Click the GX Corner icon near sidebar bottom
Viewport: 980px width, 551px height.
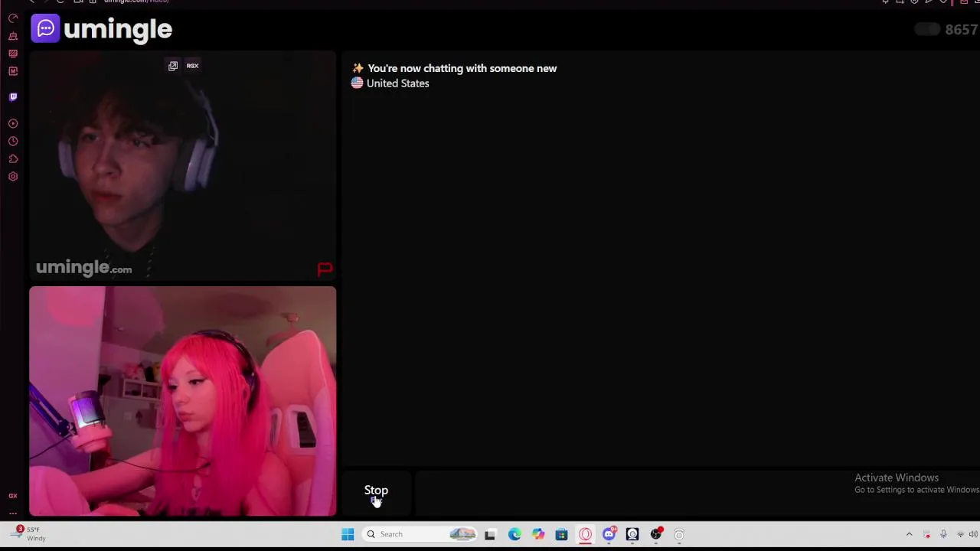click(13, 496)
